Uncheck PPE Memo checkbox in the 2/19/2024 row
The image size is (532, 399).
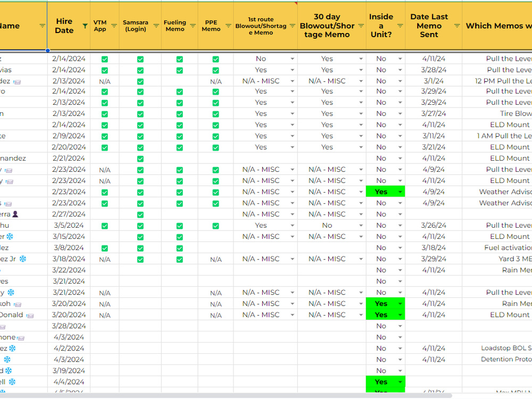coord(215,136)
